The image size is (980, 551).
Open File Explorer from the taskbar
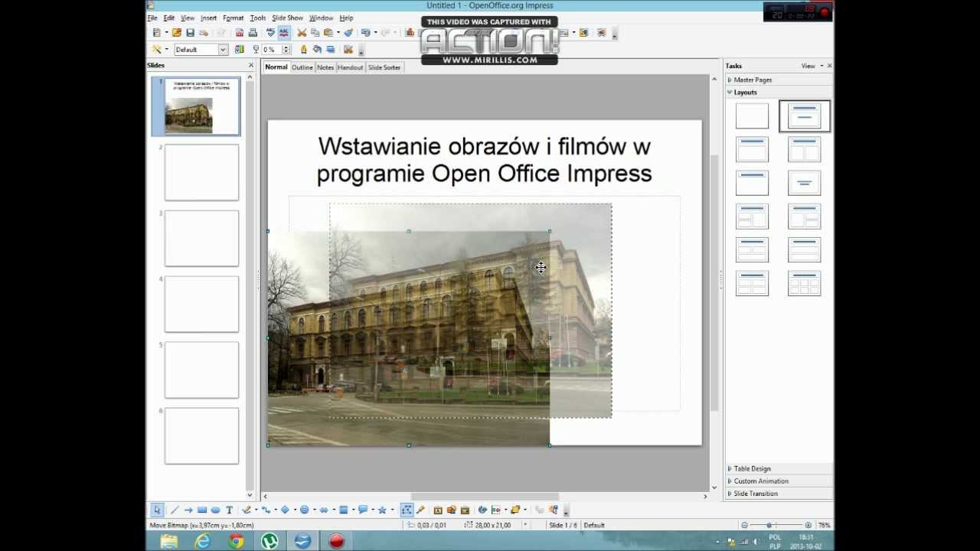[168, 541]
